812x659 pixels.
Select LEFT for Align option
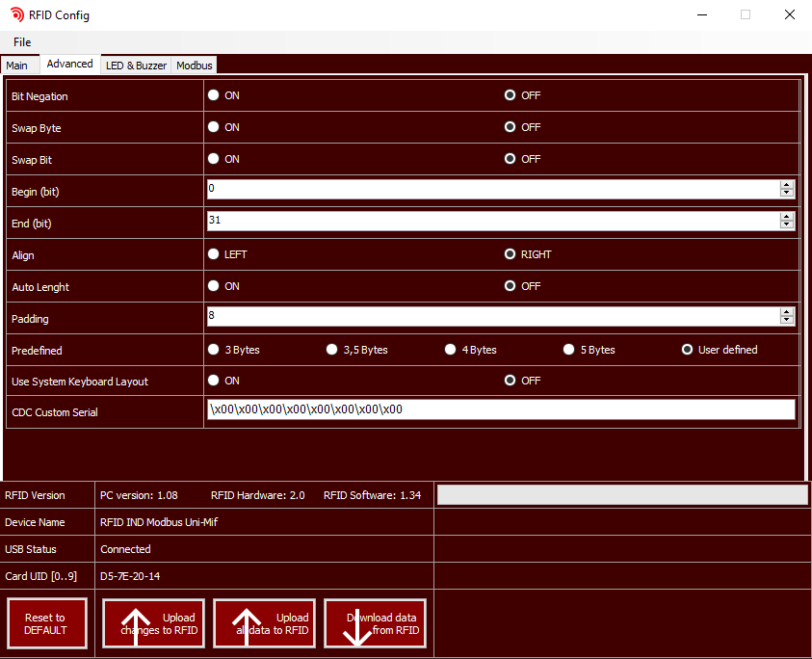click(214, 254)
